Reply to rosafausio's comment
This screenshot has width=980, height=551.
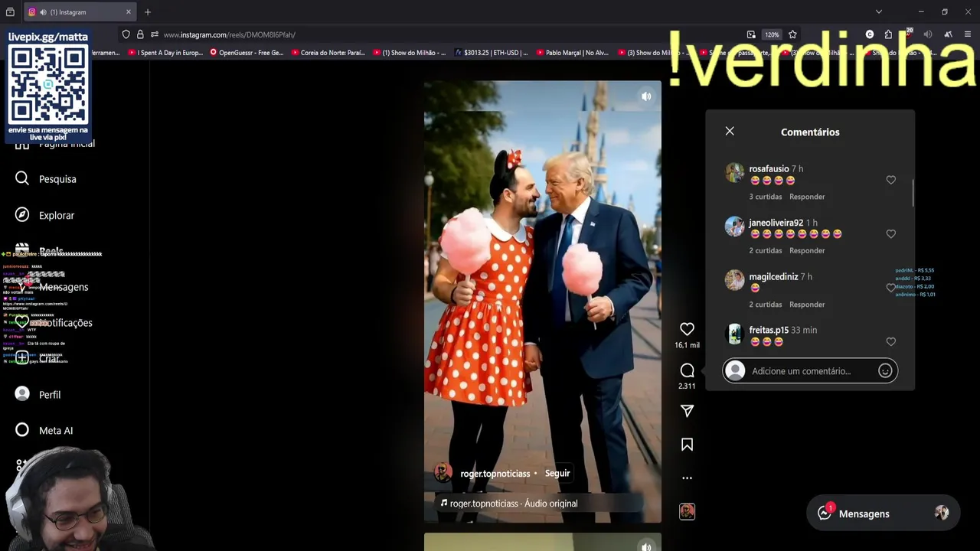click(x=807, y=197)
